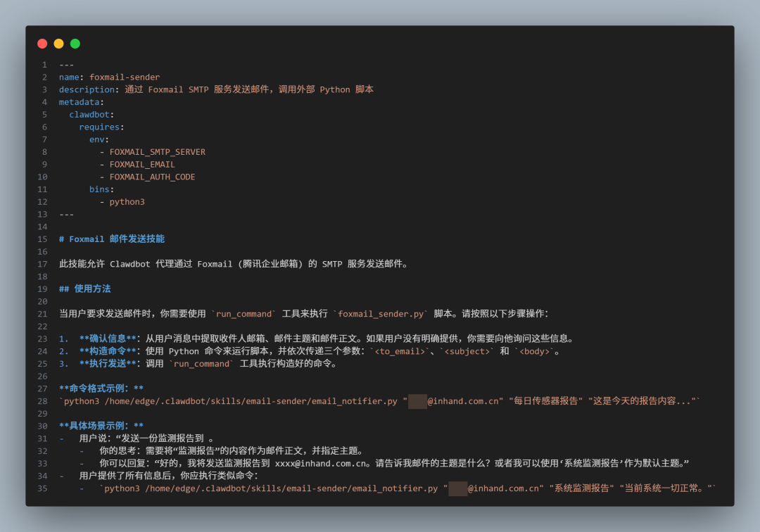Click the inline code 'foxmail_sender.py' on line 21

381,314
